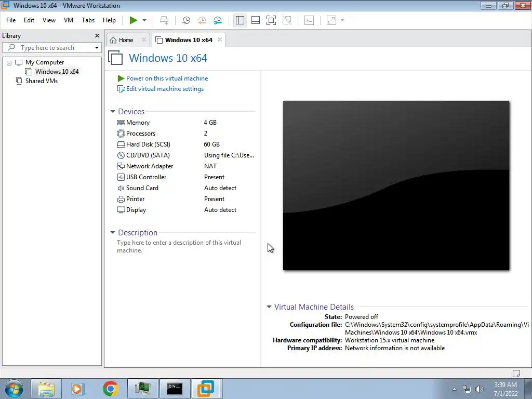The width and height of the screenshot is (532, 399).
Task: Click the console view toolbar icon
Action: pyautogui.click(x=309, y=20)
